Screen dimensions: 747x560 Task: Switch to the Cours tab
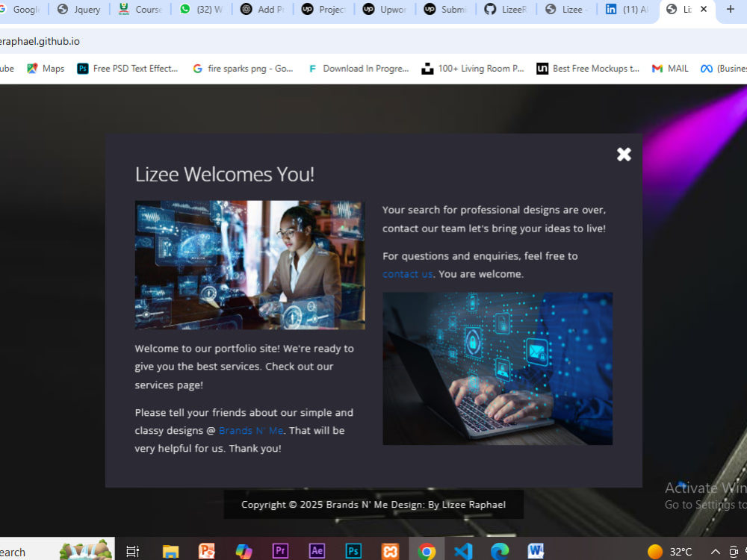pyautogui.click(x=140, y=10)
